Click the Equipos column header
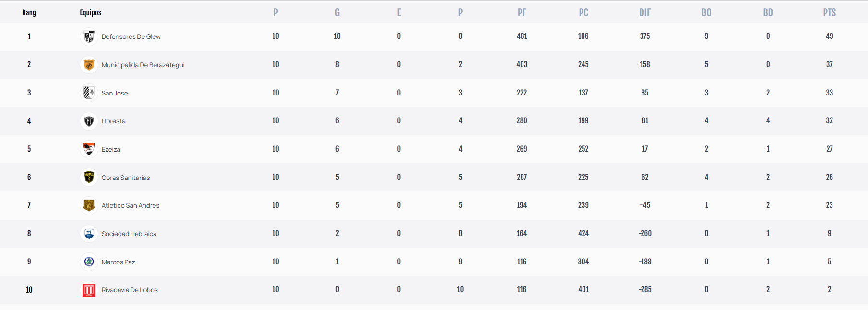 click(90, 12)
